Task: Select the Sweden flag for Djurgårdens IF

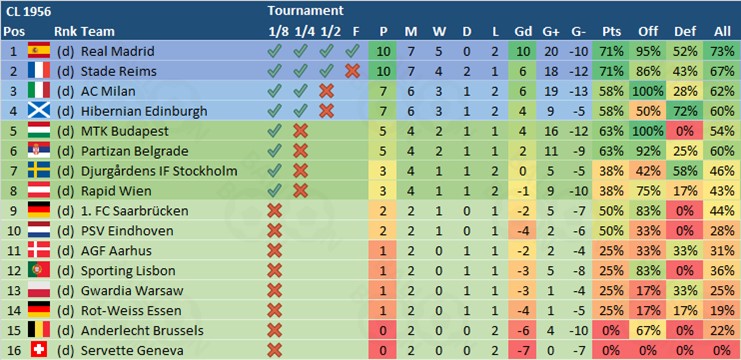Action: point(39,171)
